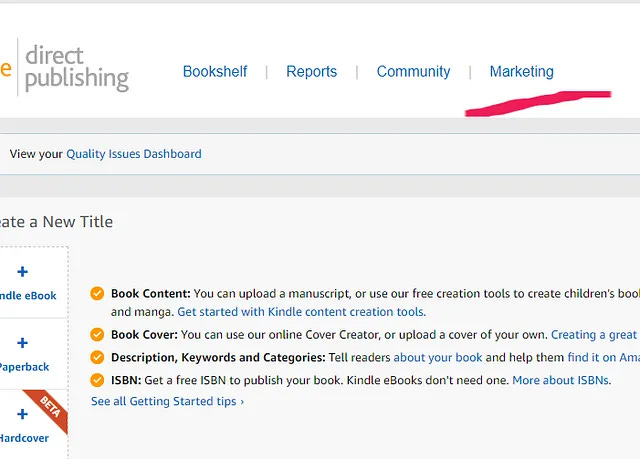Screen dimensions: 640x459
Task: Click the checkmark icon beside ISBN
Action: point(97,380)
